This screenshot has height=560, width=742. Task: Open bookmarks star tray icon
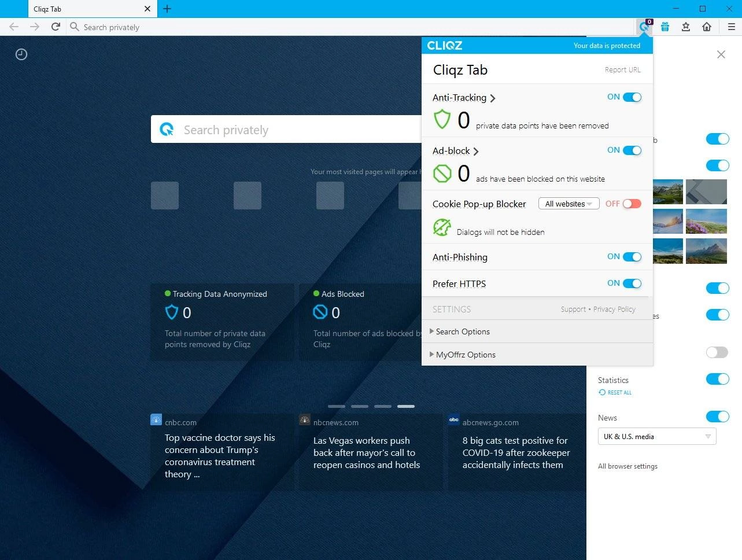[686, 27]
